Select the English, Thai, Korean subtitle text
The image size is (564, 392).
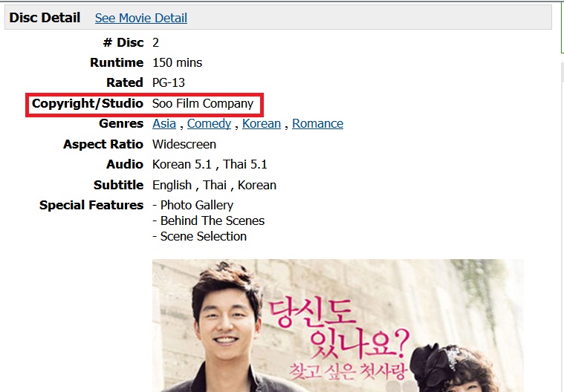click(x=214, y=185)
